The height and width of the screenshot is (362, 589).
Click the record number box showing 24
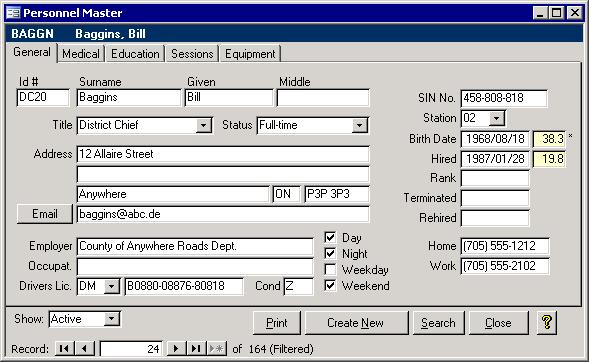[131, 349]
